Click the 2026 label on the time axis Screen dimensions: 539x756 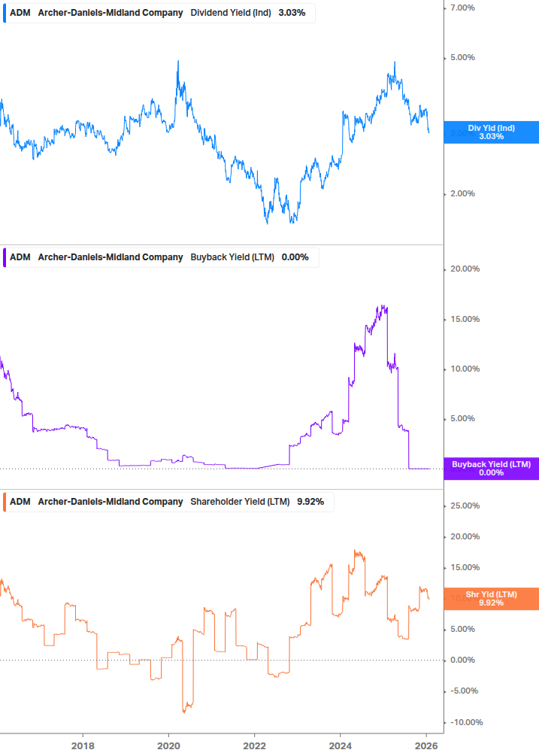pos(425,745)
